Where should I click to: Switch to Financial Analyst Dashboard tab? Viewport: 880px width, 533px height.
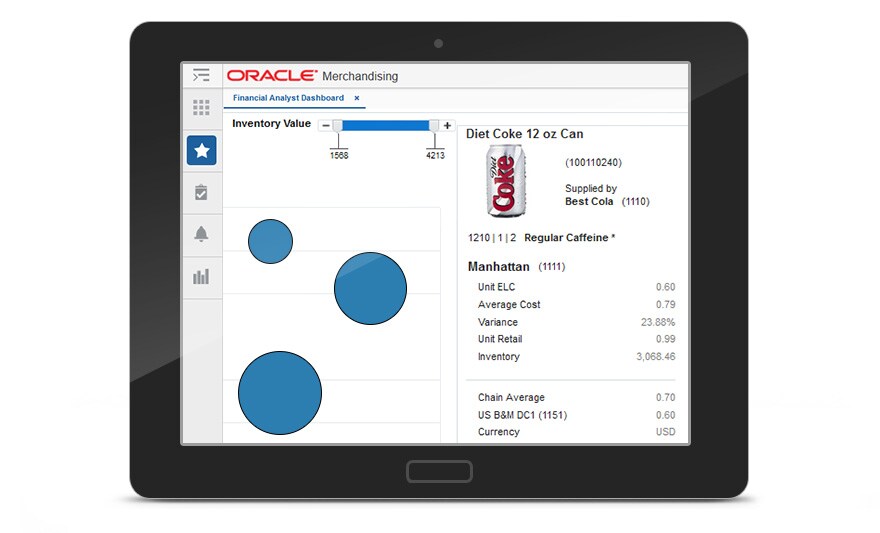click(288, 98)
